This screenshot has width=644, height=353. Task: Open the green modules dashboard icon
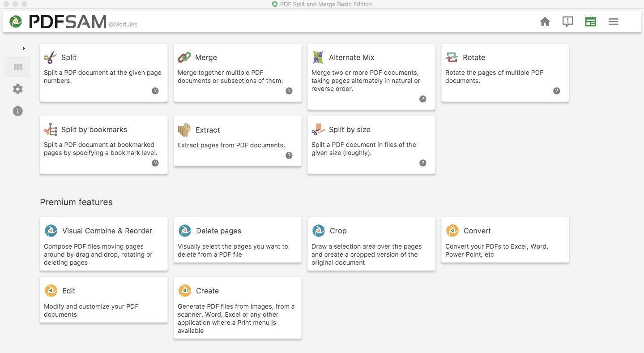tap(590, 22)
